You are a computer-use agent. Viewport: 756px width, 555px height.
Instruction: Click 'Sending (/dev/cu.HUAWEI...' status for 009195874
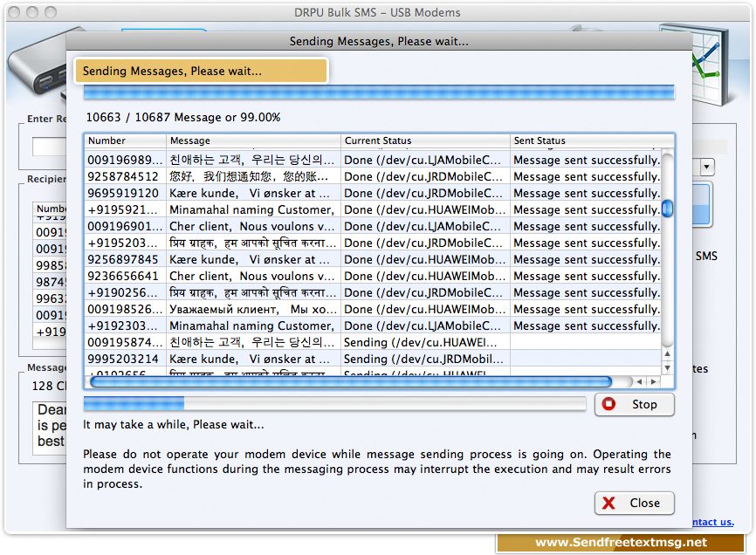425,343
